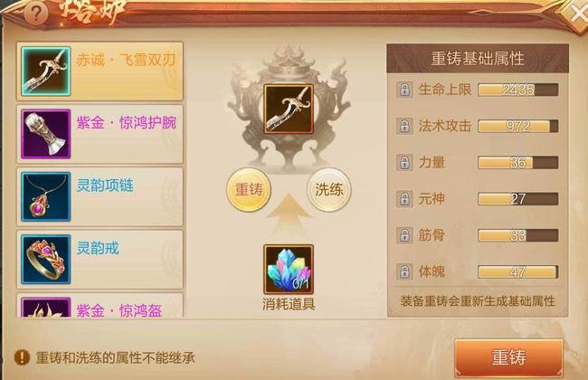
Task: Select the 紫金·惊鸿盔 helmet icon
Action: coord(46,308)
